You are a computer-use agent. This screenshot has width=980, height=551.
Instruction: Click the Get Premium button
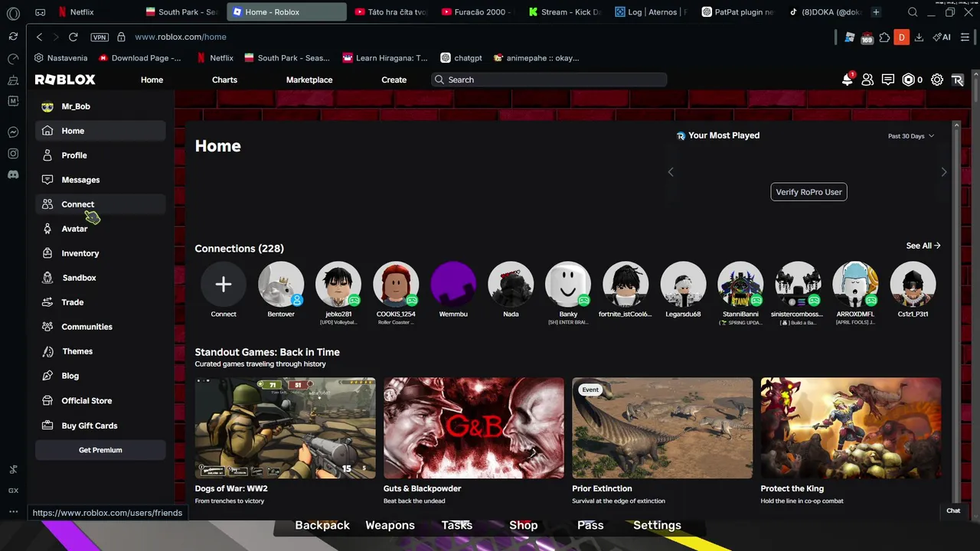click(x=100, y=450)
